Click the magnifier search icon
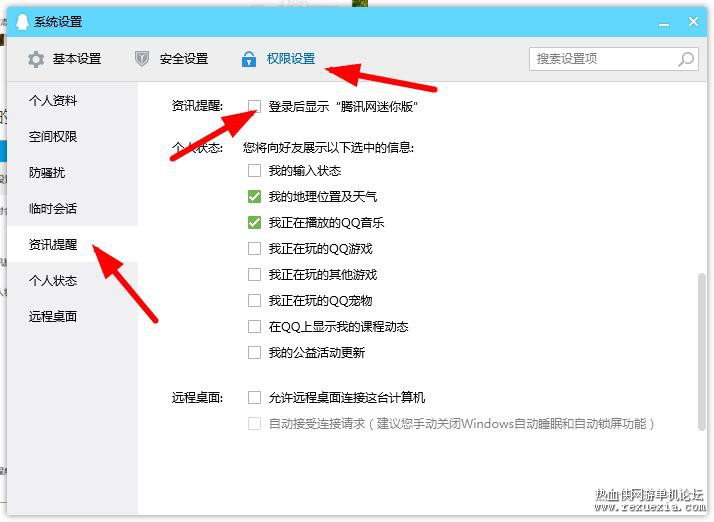The height and width of the screenshot is (522, 714). coord(686,59)
